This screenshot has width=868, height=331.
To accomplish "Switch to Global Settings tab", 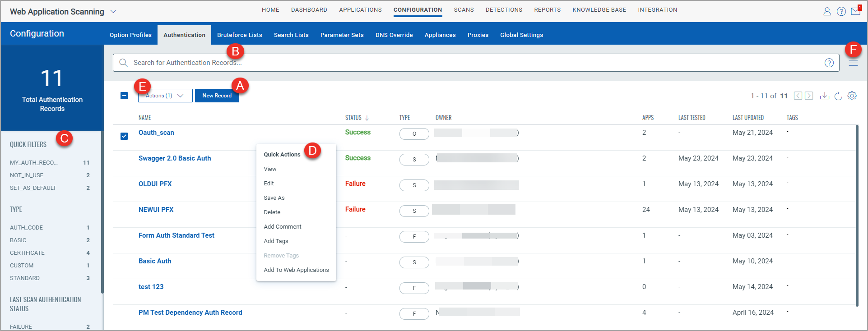I will coord(521,35).
